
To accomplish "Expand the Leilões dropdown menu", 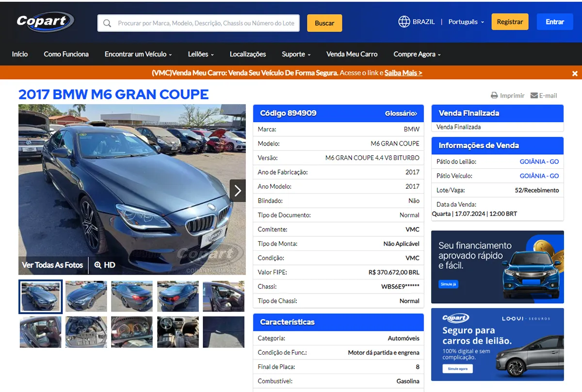I will point(201,54).
